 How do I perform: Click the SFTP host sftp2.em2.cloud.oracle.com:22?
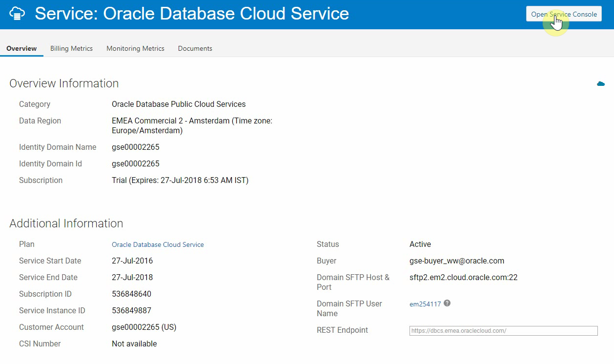click(x=463, y=277)
